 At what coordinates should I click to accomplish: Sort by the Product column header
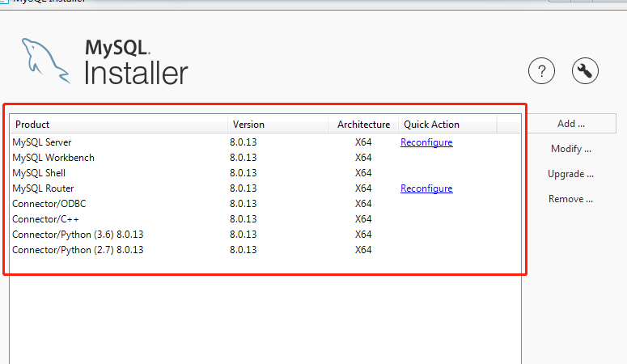click(x=119, y=125)
